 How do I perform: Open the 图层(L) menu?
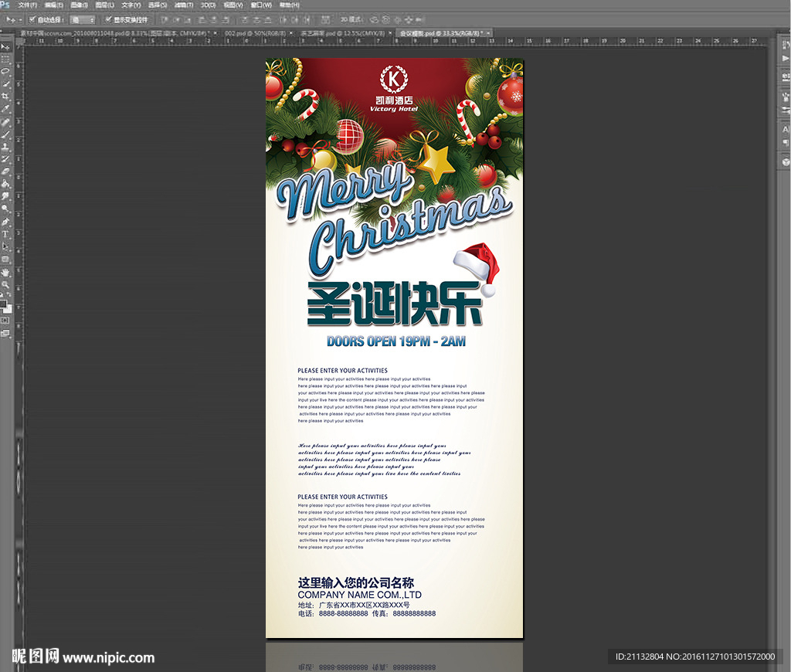(105, 5)
